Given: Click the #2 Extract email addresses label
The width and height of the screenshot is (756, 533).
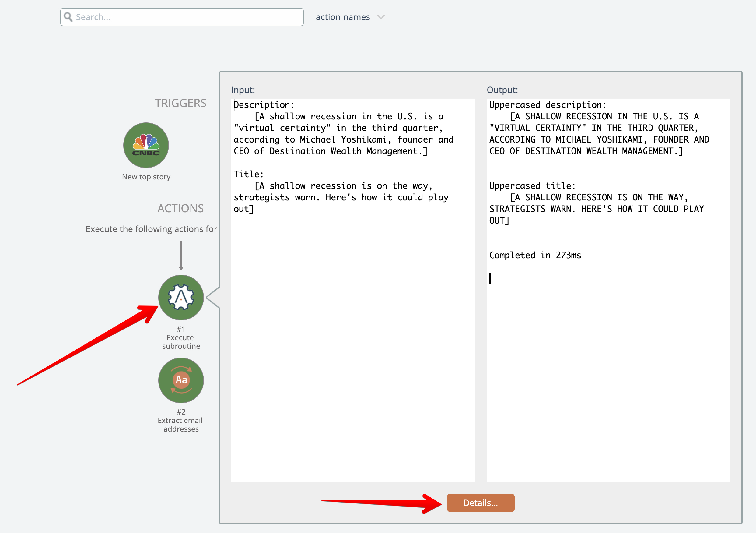Looking at the screenshot, I should coord(181,421).
